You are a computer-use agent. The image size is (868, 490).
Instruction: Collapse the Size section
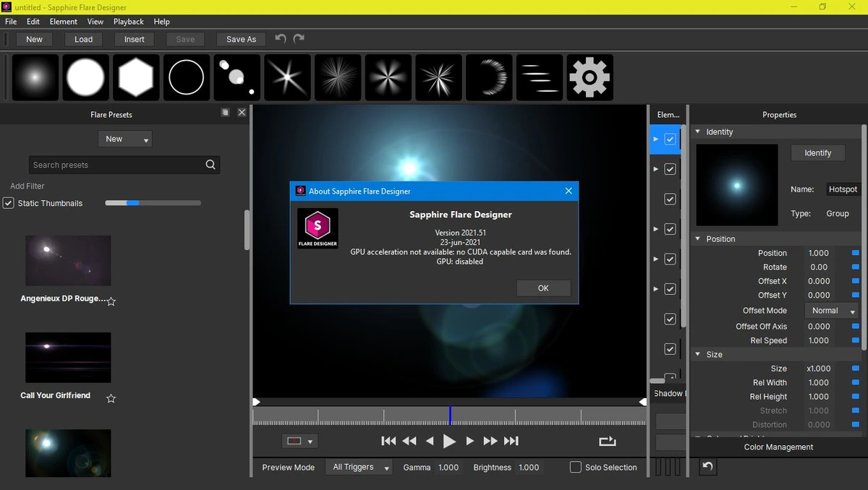coord(697,354)
